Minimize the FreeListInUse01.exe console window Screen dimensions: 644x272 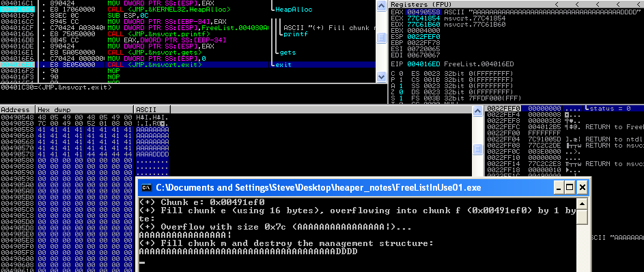[558, 188]
